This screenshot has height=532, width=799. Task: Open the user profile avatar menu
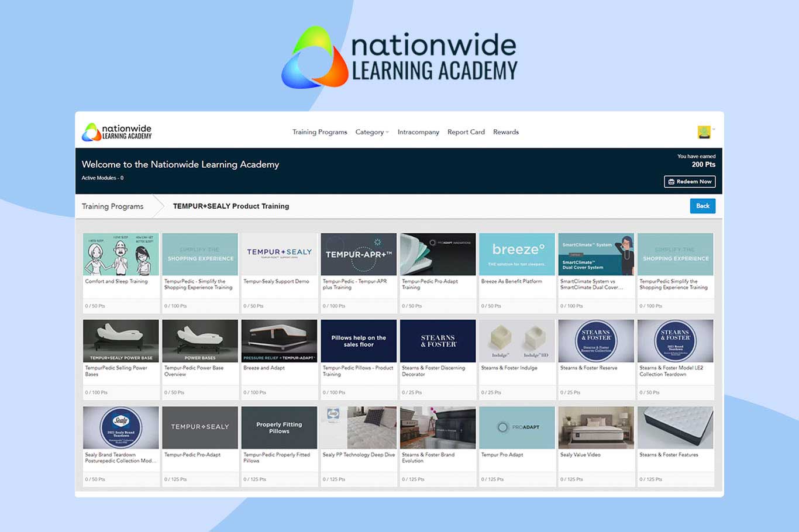point(704,132)
